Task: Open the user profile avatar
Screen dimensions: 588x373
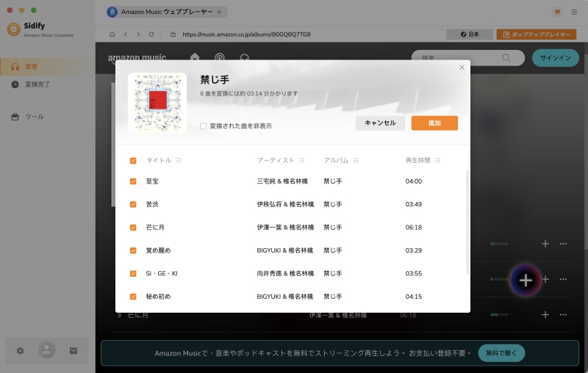Action: pos(47,350)
